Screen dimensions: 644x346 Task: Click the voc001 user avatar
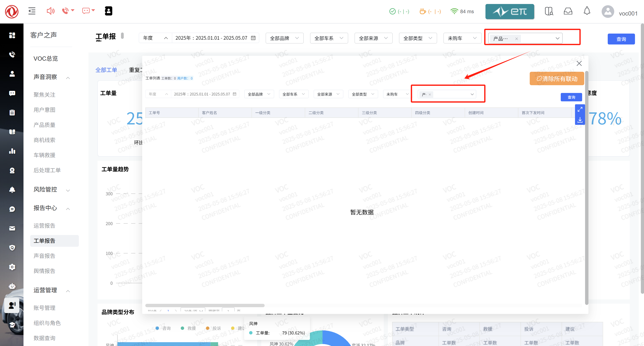coord(608,12)
